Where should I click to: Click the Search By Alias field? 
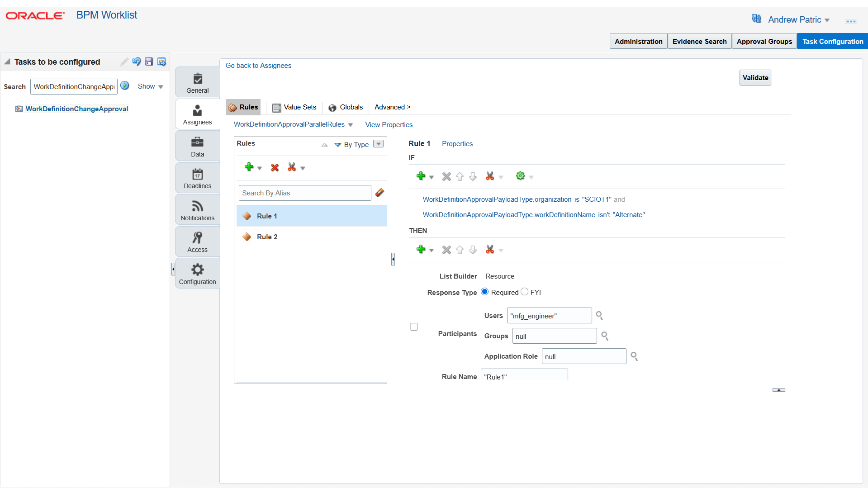(x=305, y=193)
